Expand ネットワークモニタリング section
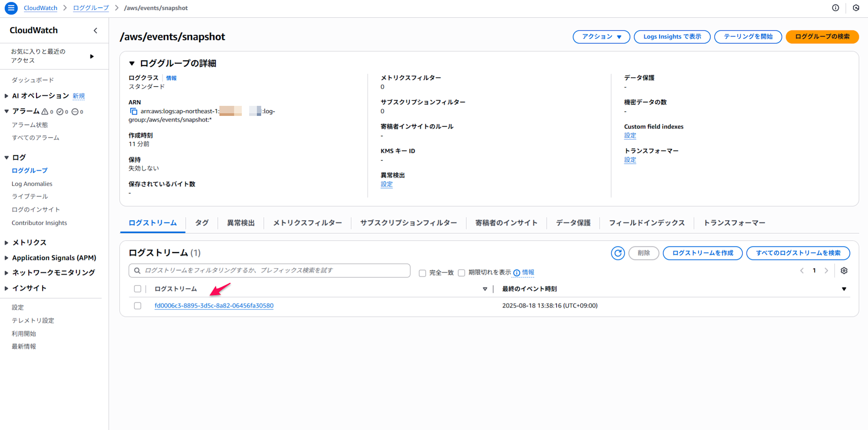The height and width of the screenshot is (430, 868). coord(7,273)
